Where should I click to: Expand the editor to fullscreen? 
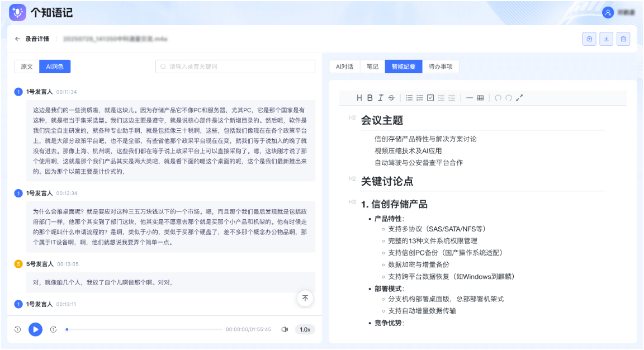[x=519, y=98]
